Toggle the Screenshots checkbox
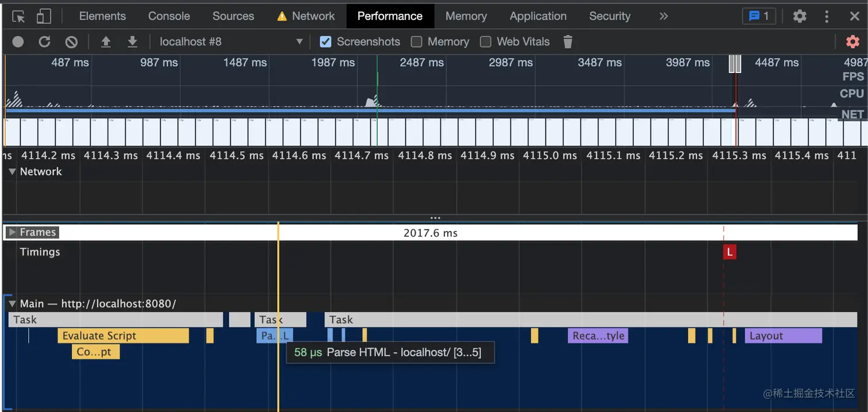The width and height of the screenshot is (868, 412). point(325,42)
